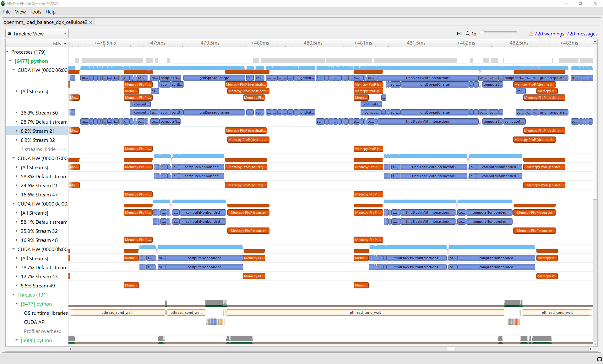
Task: Show hidden streams with the green plus icon
Action: tap(65, 149)
